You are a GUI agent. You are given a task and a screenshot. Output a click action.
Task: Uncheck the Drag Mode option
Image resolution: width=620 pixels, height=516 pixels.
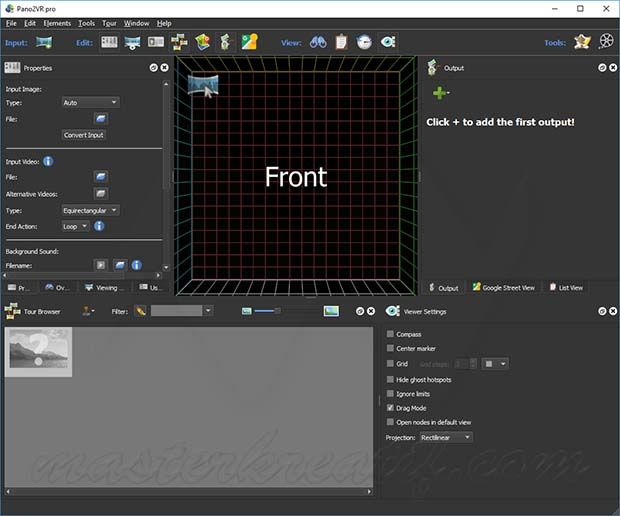[390, 408]
